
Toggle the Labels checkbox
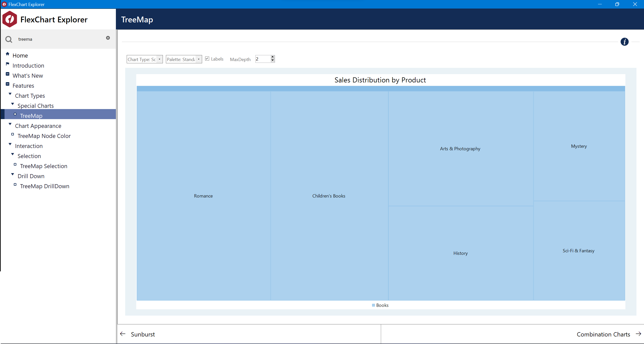(207, 59)
